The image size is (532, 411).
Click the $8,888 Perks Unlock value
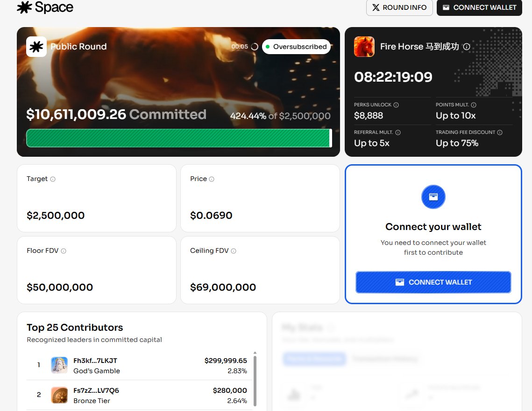(369, 116)
